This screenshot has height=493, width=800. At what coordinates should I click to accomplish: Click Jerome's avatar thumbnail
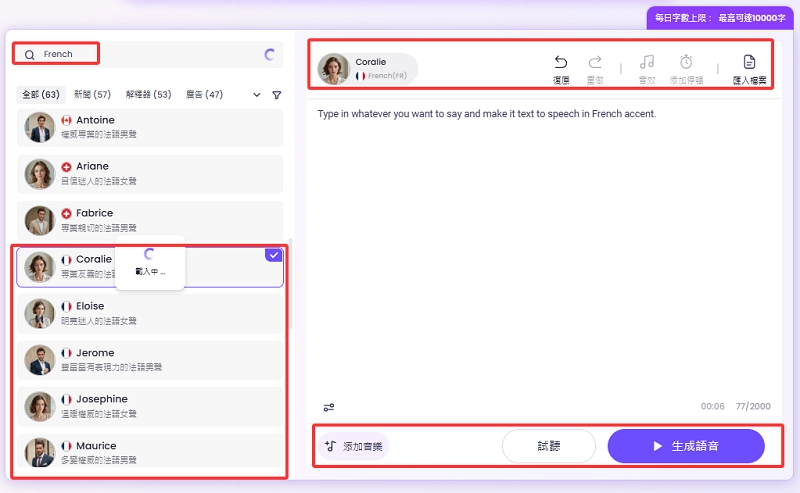pyautogui.click(x=40, y=360)
